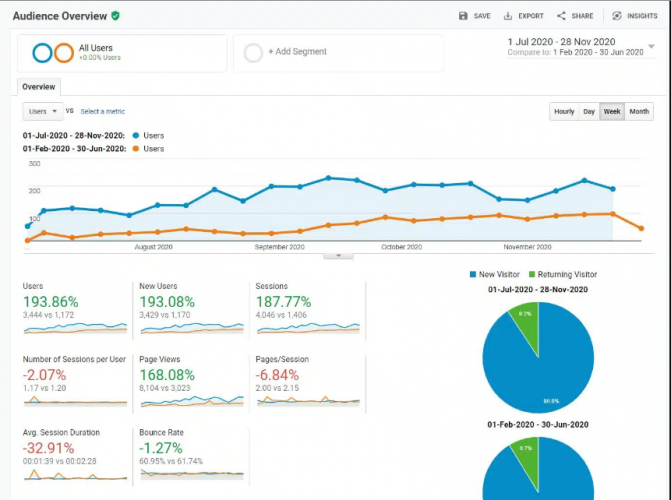Click the orange Users legend dot

pos(136,149)
